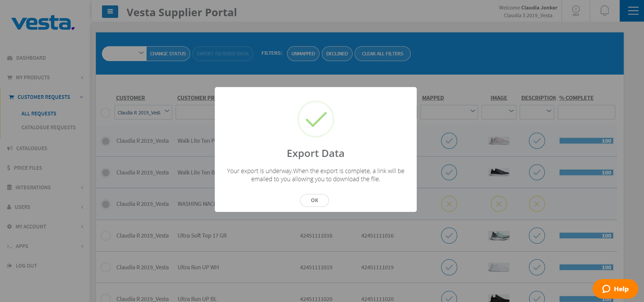The image size is (644, 302).
Task: Select the Ultra Run UP BL row
Action: coord(106,298)
